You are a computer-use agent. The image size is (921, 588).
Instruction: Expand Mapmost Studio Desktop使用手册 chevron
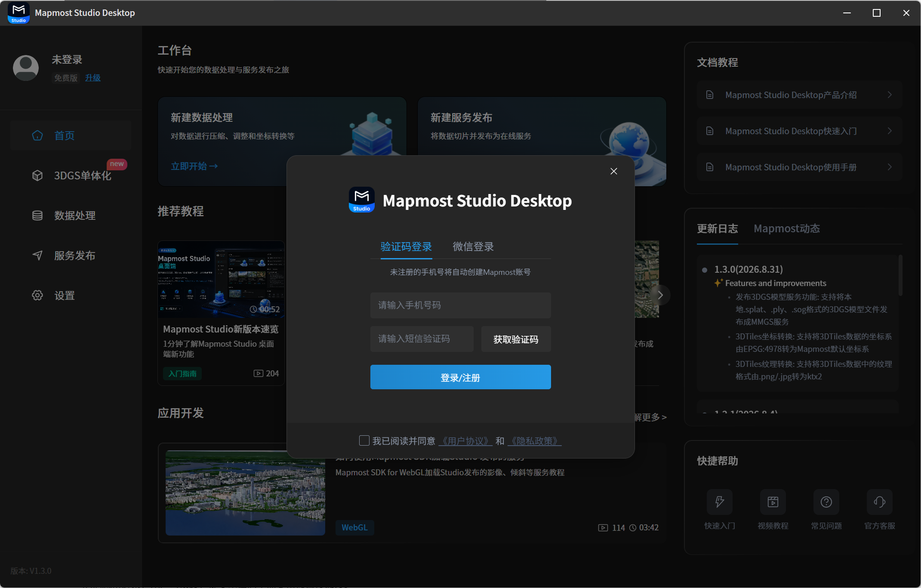point(890,167)
